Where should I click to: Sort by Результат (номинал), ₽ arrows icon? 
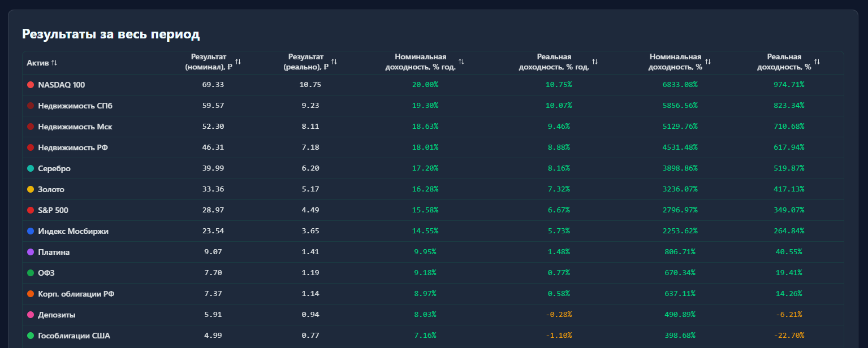[x=238, y=62]
